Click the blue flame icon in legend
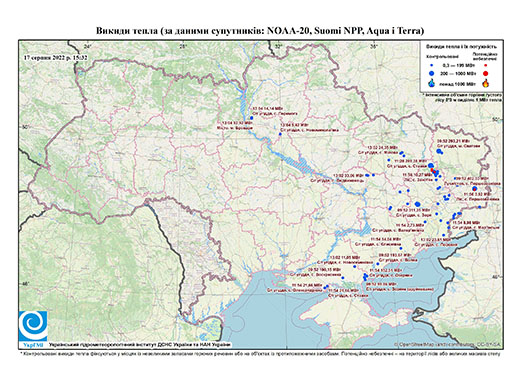Viewport: 520px width, 368px height. (x=432, y=83)
